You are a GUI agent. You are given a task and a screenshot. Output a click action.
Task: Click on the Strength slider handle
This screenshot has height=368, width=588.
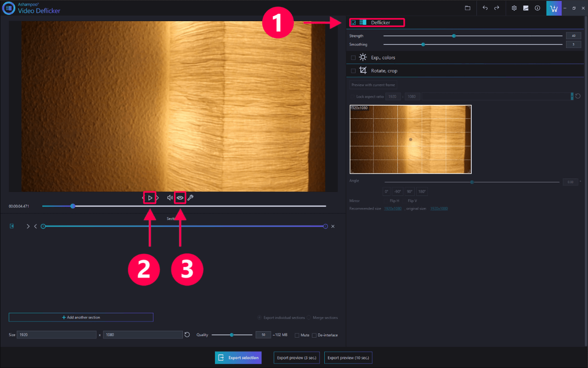click(x=454, y=36)
